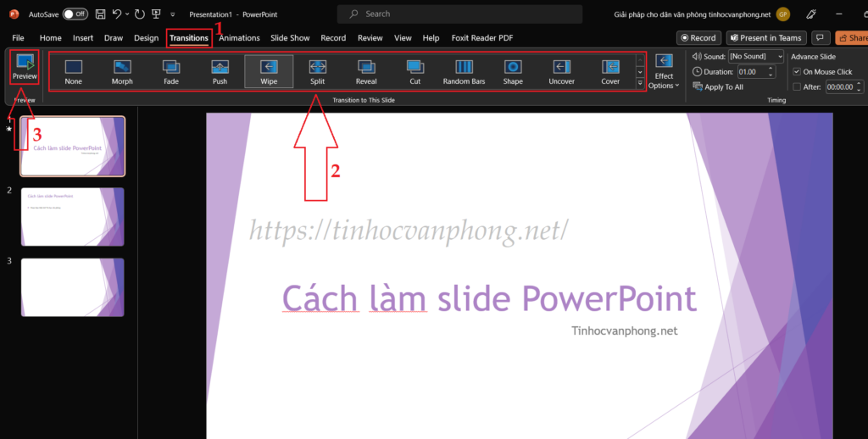Open Customize Quick Access Toolbar arrow
This screenshot has height=439, width=868.
(173, 14)
